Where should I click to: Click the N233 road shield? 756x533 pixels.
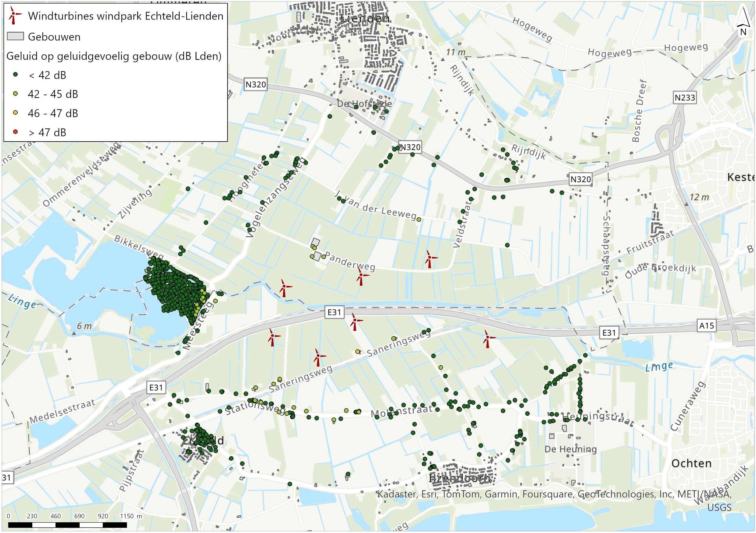tap(685, 98)
